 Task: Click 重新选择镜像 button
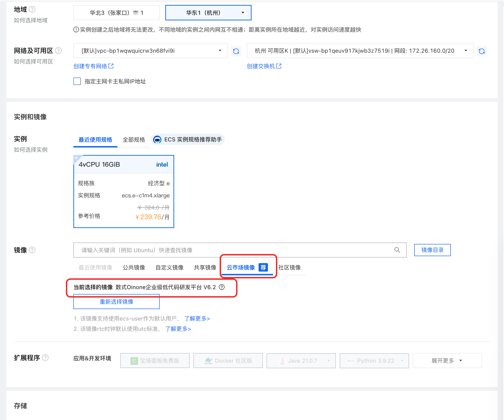tap(117, 302)
